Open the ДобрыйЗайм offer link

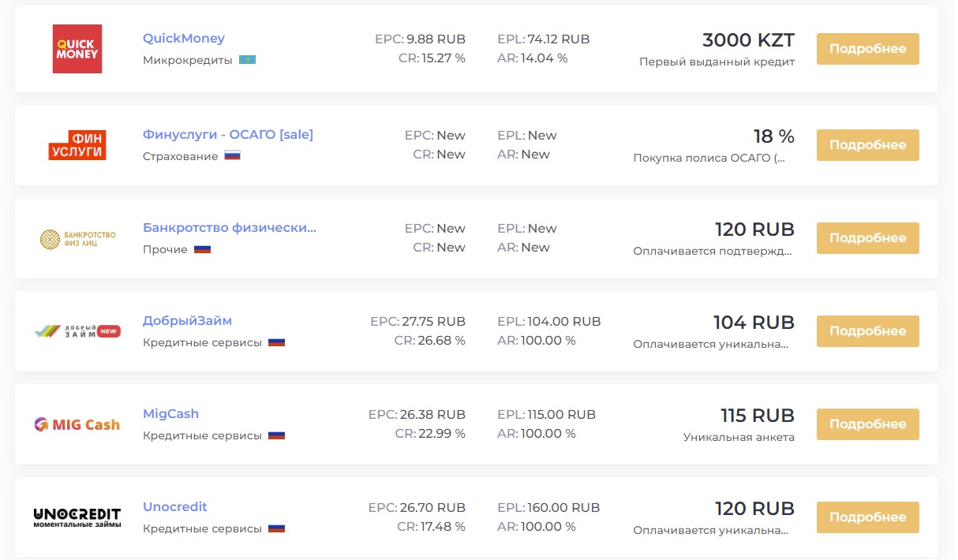(x=188, y=321)
